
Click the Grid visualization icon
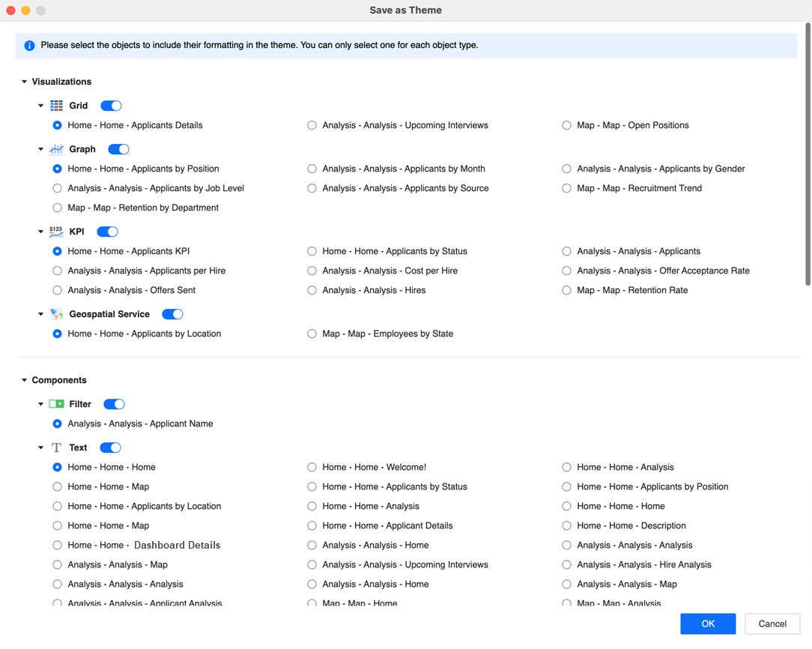pyautogui.click(x=56, y=106)
